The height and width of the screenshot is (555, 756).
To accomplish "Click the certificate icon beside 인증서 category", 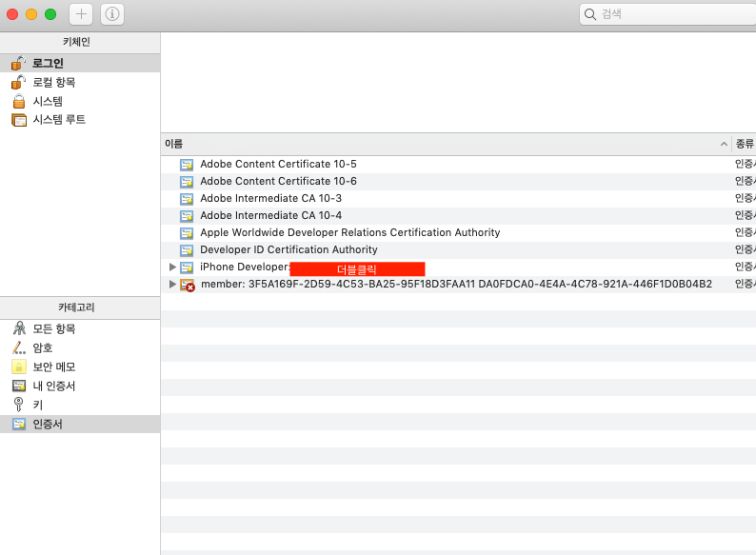I will pos(19,425).
